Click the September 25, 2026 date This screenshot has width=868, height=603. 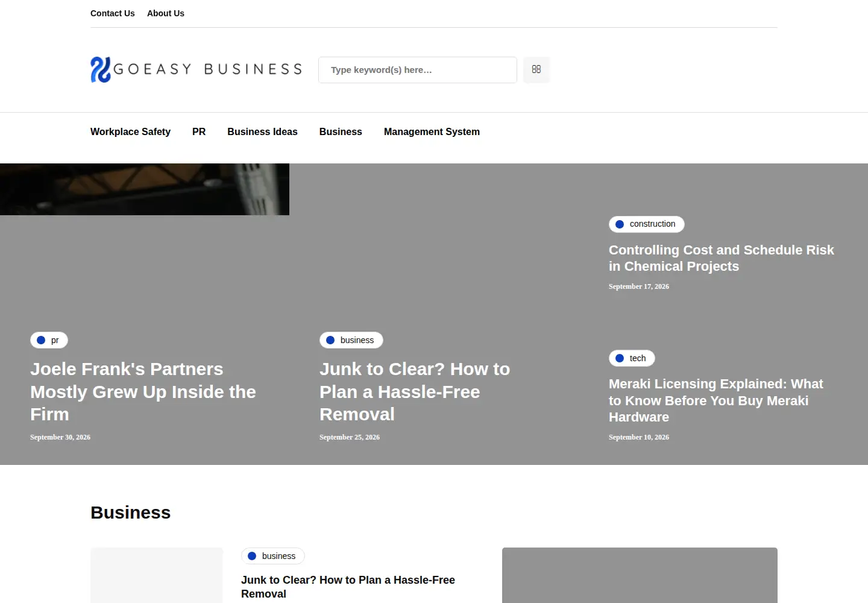[350, 437]
